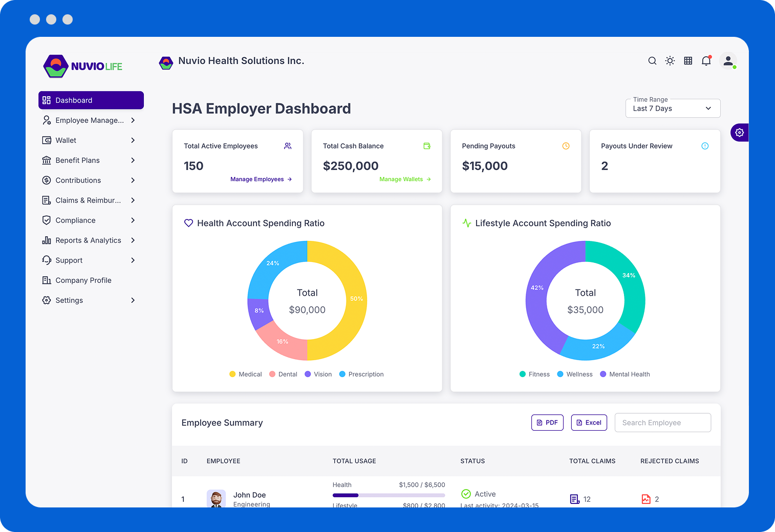Click the user profile avatar

tap(727, 61)
